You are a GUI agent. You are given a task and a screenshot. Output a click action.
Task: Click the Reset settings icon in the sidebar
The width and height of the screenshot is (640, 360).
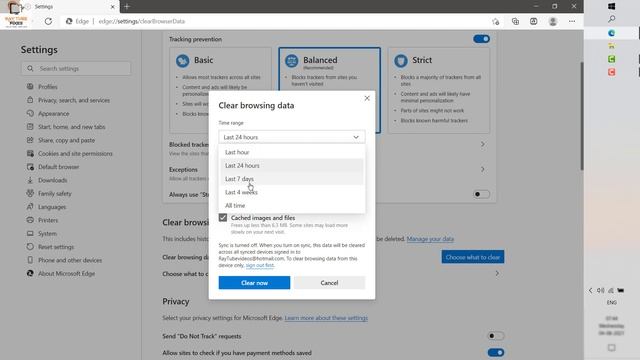tap(30, 247)
